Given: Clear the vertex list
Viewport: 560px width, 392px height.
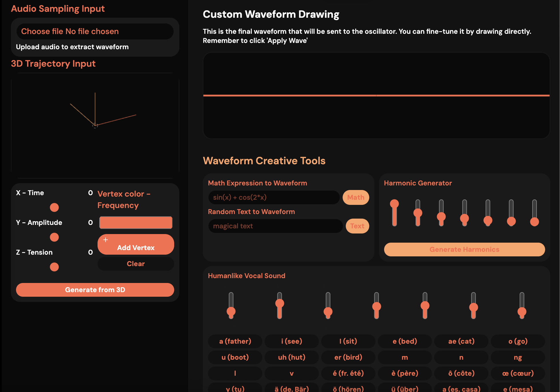Looking at the screenshot, I should [136, 264].
